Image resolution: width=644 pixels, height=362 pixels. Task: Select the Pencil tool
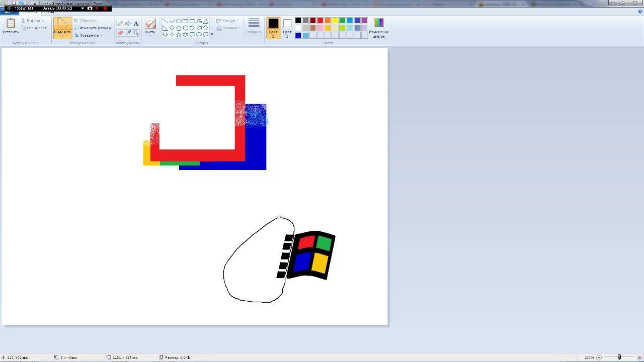120,24
